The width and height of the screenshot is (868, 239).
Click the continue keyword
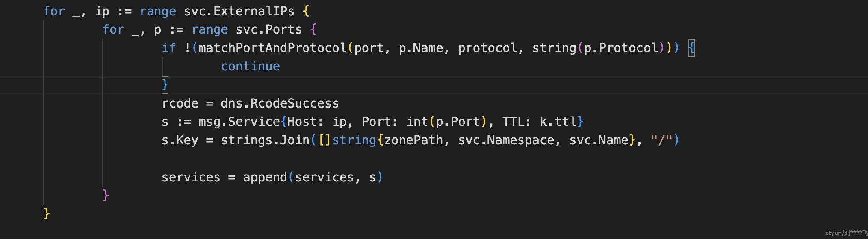click(250, 67)
